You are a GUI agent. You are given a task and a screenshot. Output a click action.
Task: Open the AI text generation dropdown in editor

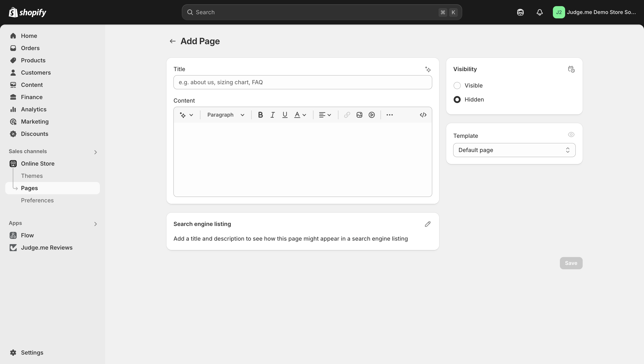[186, 115]
